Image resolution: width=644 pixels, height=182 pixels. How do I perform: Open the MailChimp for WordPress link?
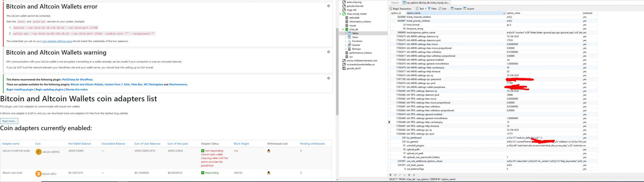point(77,80)
